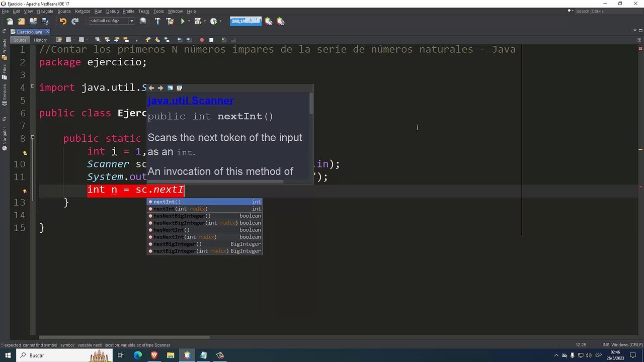Image resolution: width=644 pixels, height=362 pixels.
Task: Switch to History view
Action: (x=40, y=40)
